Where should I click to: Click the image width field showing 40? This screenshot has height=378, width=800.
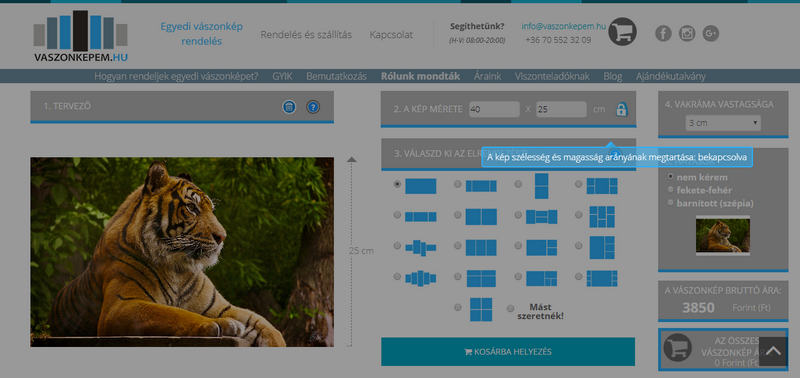tap(494, 109)
